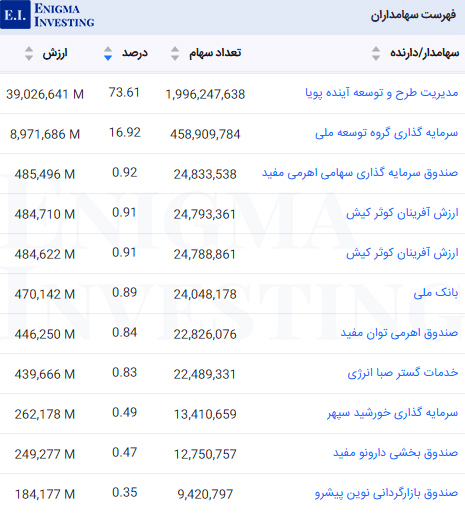
Task: Open shareholder صندوق اهرمی توان مفید
Action: tap(399, 333)
